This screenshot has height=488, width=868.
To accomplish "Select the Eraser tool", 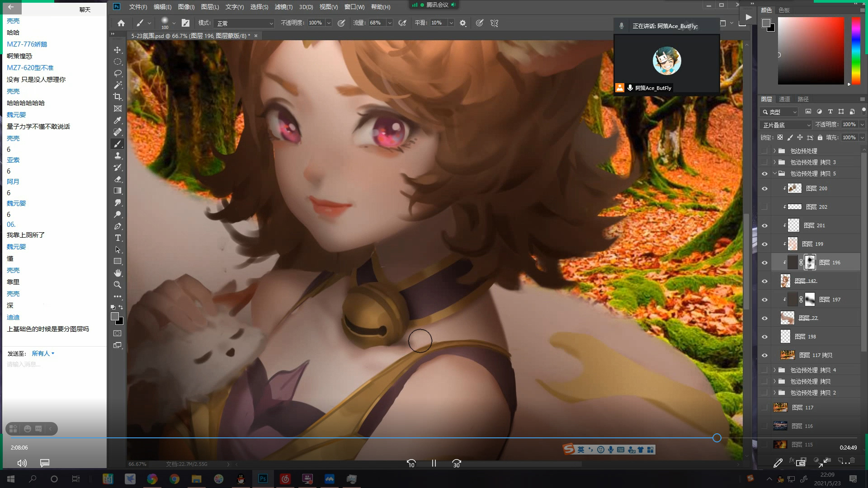I will (118, 179).
